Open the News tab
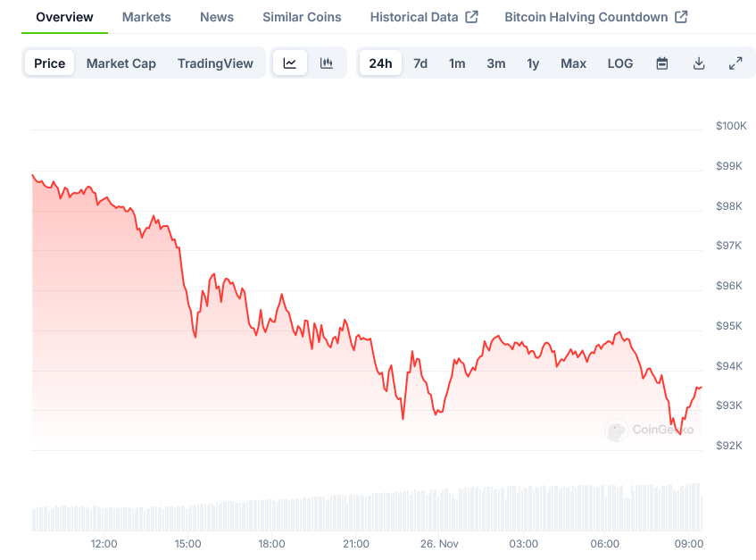The width and height of the screenshot is (756, 560). [x=217, y=17]
